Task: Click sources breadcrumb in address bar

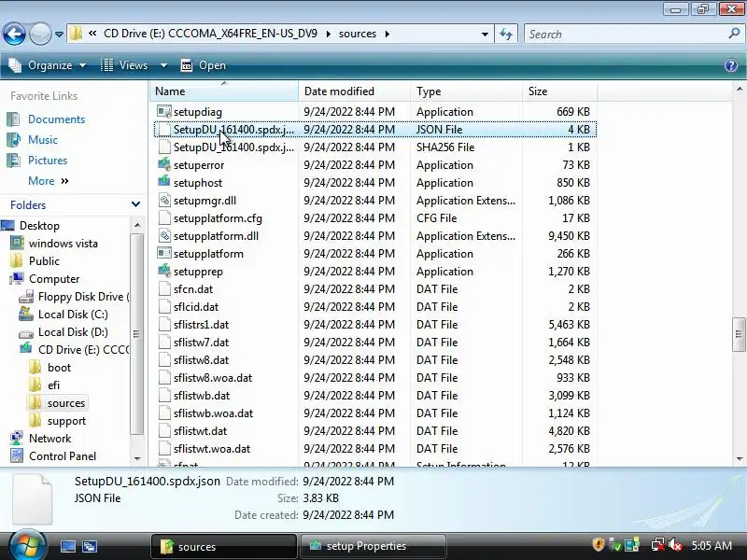Action: point(358,34)
